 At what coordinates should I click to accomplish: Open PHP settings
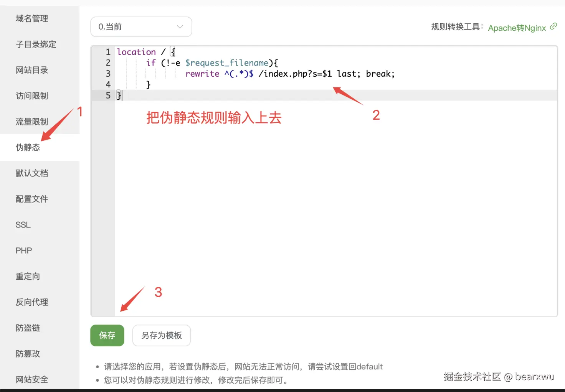[24, 250]
